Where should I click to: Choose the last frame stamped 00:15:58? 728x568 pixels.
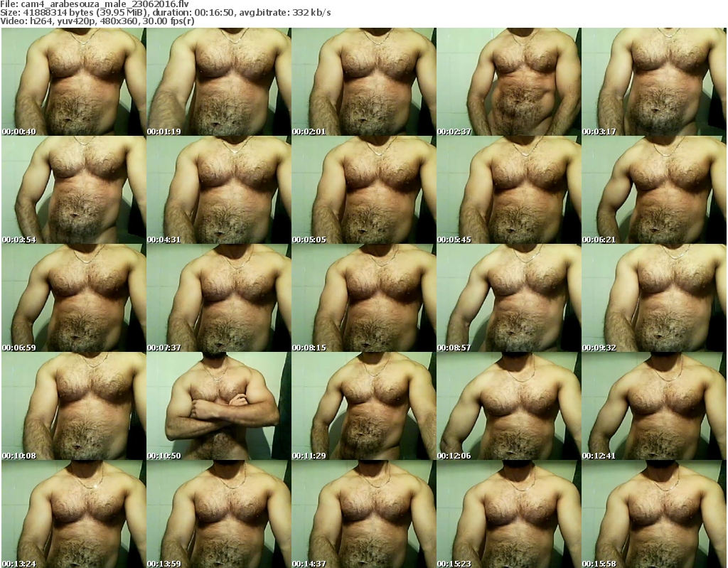pos(654,514)
